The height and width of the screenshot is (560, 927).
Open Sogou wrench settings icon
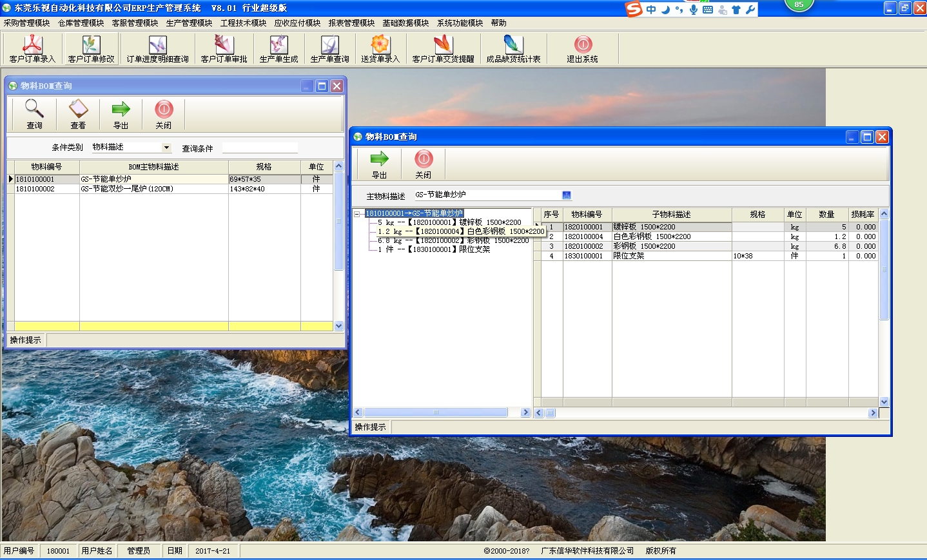[x=750, y=10]
